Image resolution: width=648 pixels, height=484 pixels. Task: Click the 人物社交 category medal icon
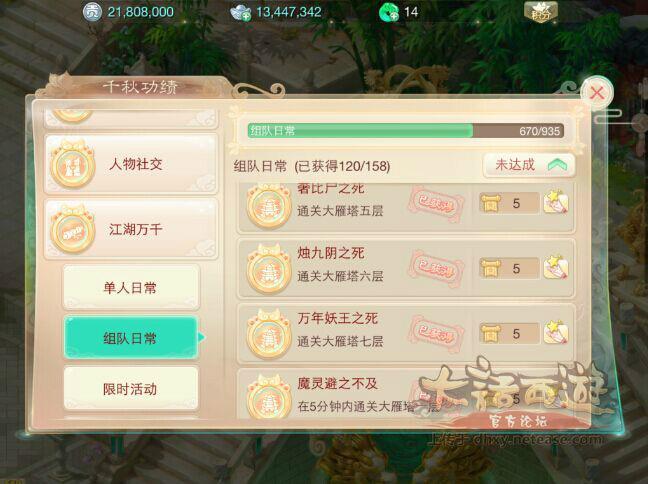pos(73,164)
